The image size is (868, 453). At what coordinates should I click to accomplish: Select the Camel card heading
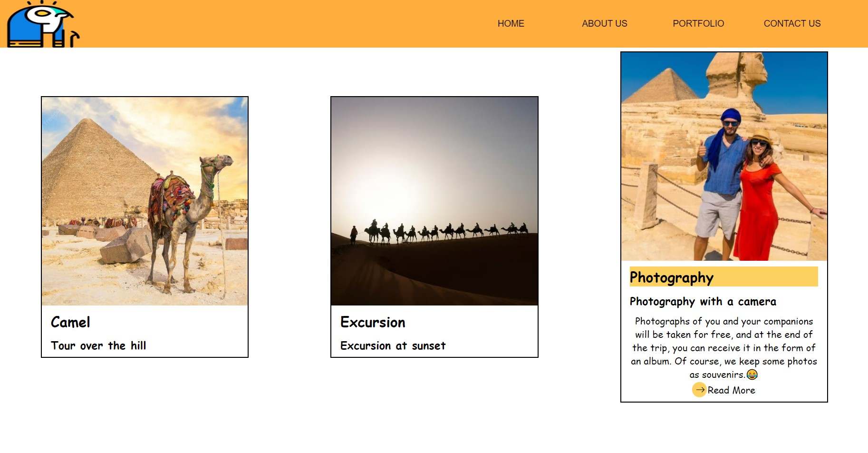[x=70, y=322]
